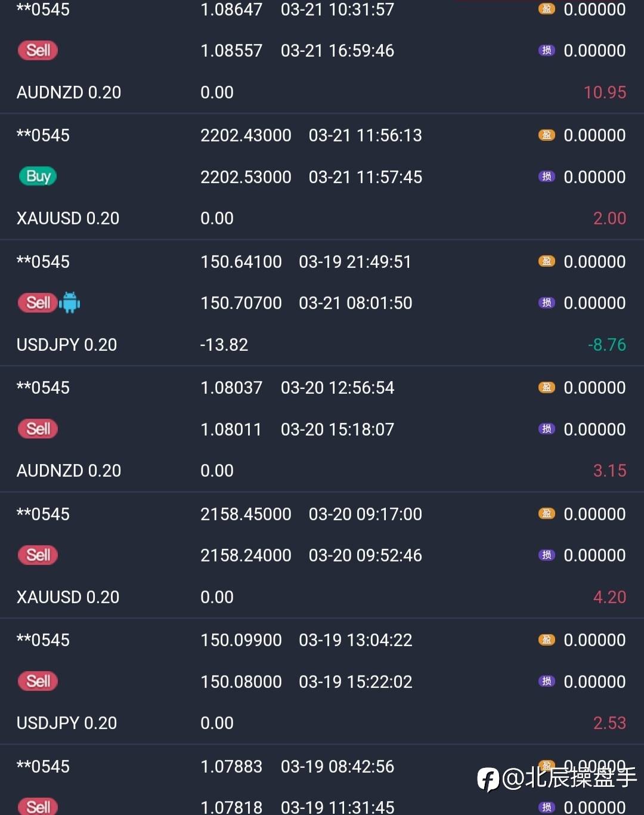Image resolution: width=644 pixels, height=815 pixels.
Task: Click the blue Android robot icon
Action: tap(70, 302)
